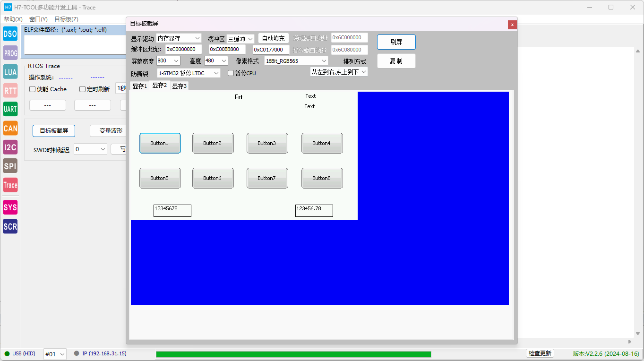Click the first --- button under Cache checkbox
The width and height of the screenshot is (644, 361).
tap(48, 105)
